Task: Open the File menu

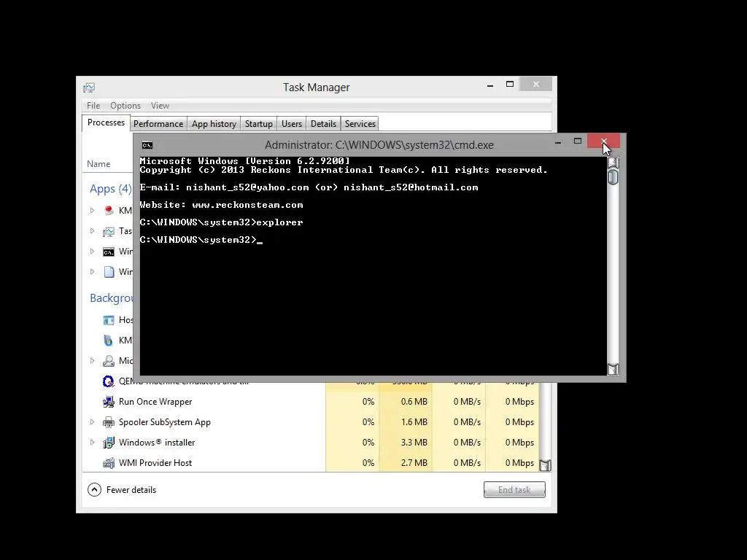Action: tap(93, 106)
